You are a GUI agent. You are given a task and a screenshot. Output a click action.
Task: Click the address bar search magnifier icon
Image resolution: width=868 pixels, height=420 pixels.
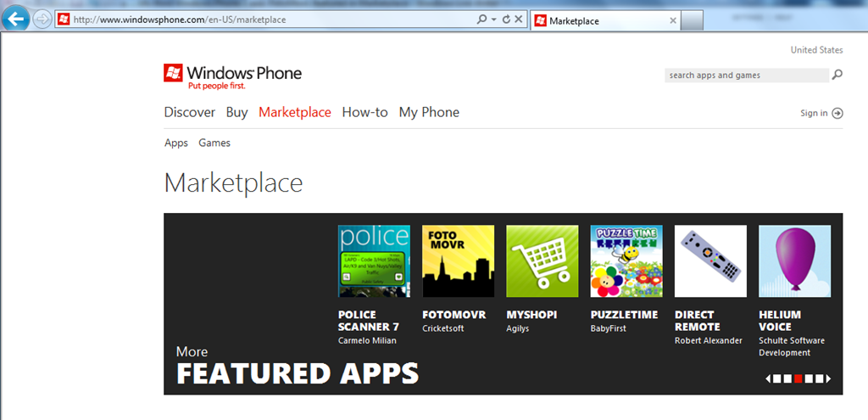point(482,20)
